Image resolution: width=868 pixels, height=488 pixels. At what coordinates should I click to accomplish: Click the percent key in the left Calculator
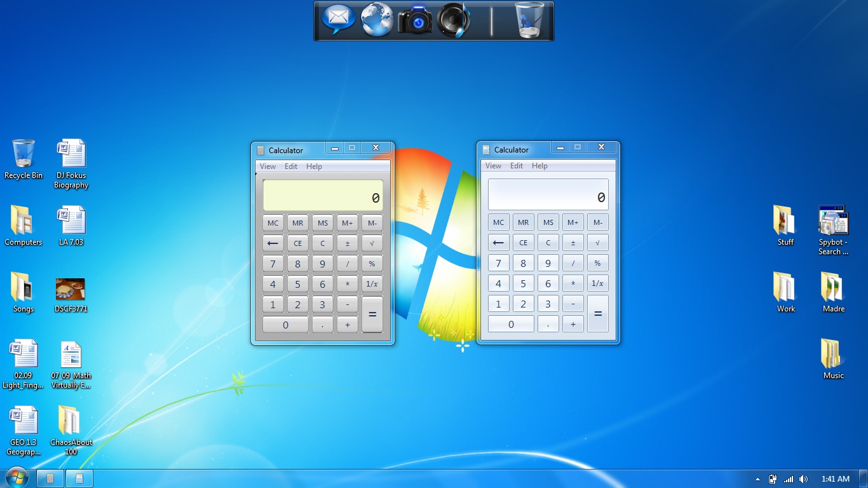(372, 264)
